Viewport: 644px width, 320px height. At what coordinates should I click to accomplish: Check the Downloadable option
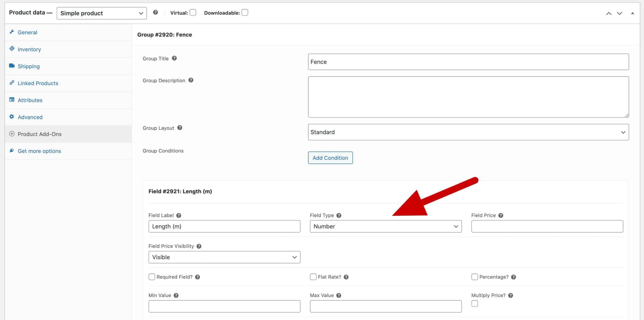pos(245,13)
